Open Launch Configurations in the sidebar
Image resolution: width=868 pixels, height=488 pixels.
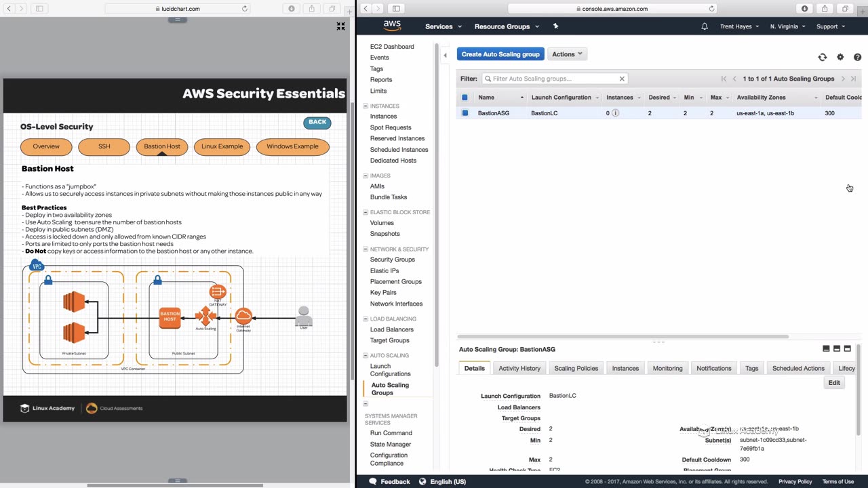point(390,370)
